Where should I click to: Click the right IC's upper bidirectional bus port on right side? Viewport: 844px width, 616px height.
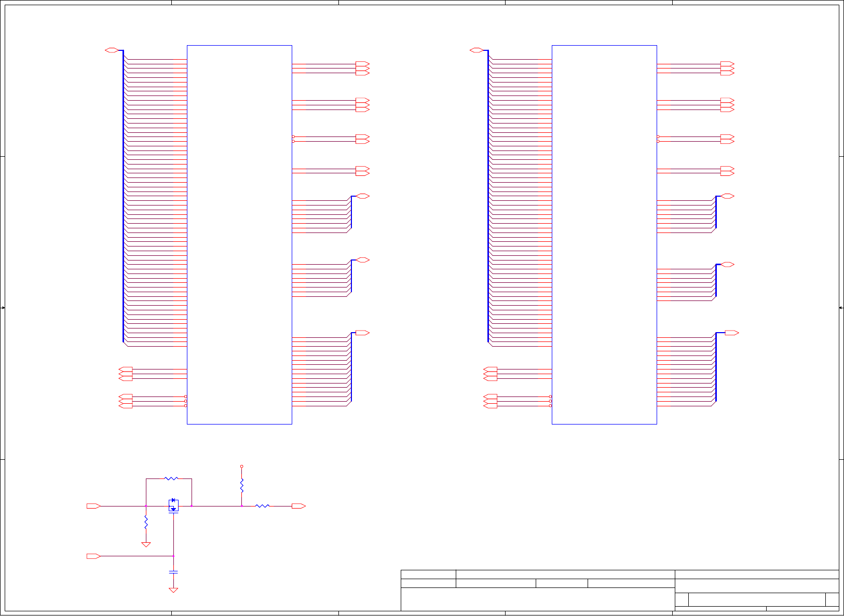pos(728,196)
